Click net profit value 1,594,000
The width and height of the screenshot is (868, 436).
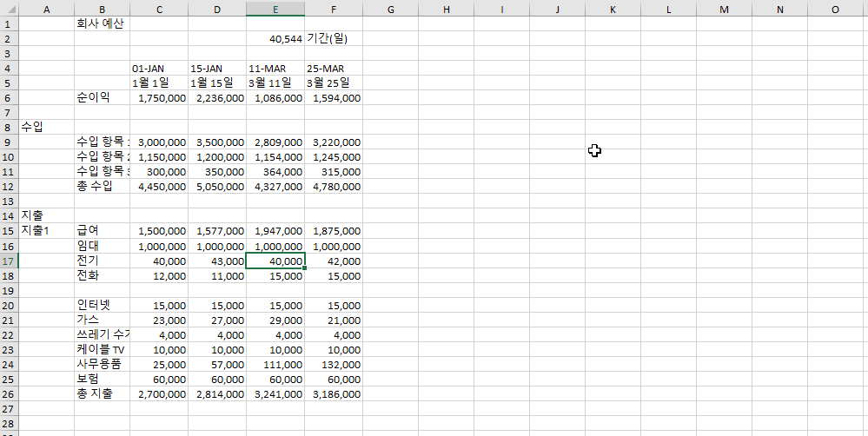point(334,98)
